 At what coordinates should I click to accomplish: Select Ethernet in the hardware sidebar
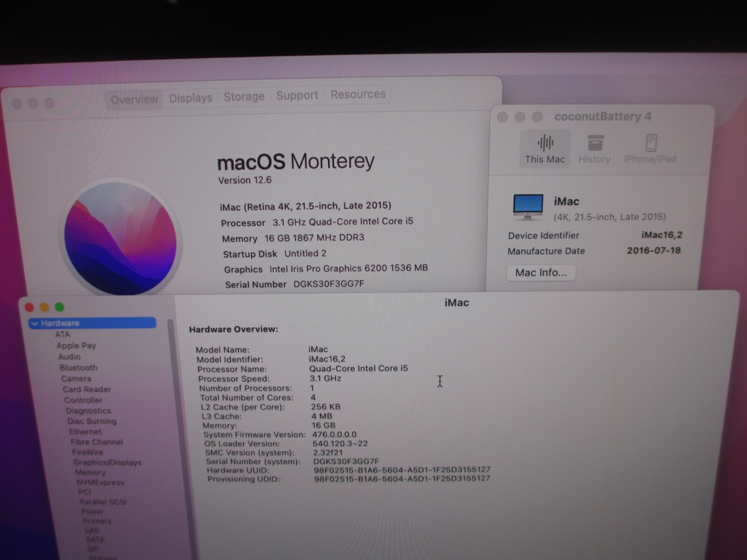click(85, 432)
